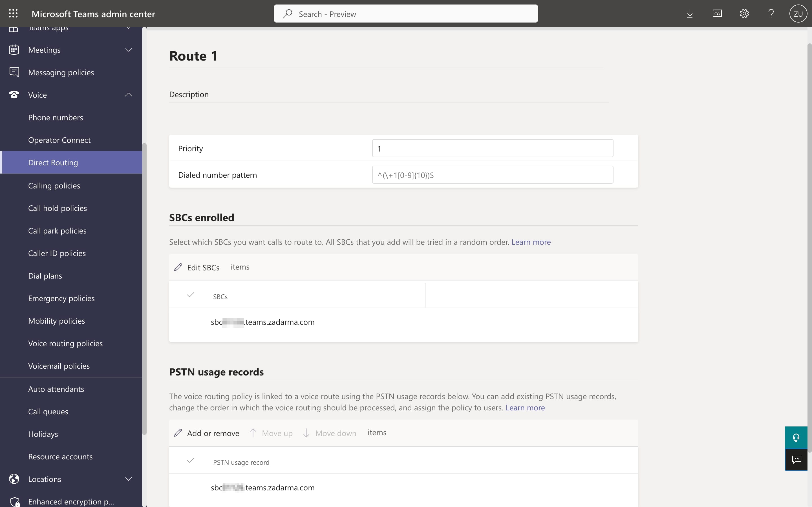
Task: Open Learn more link under SBCs enrolled
Action: click(531, 242)
